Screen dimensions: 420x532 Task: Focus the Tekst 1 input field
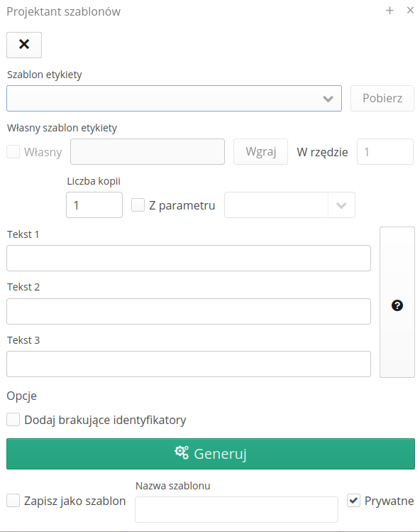189,259
